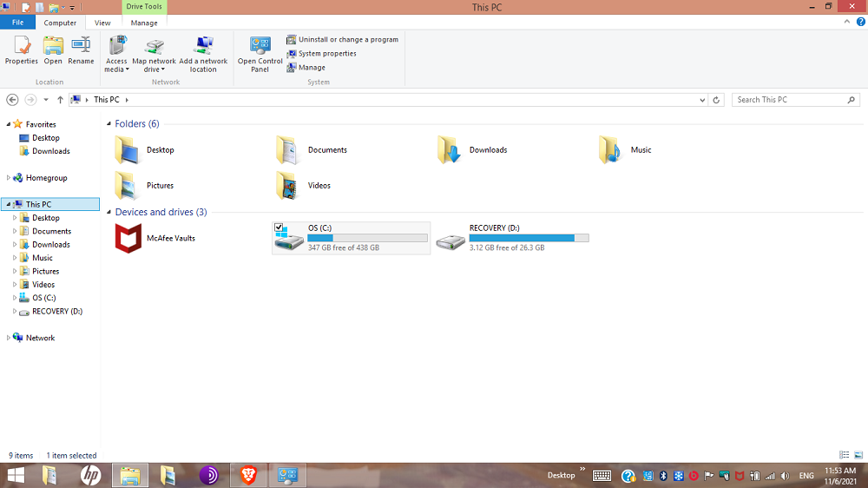Image resolution: width=868 pixels, height=488 pixels.
Task: Open the Tor browser taskbar icon
Action: pos(208,475)
